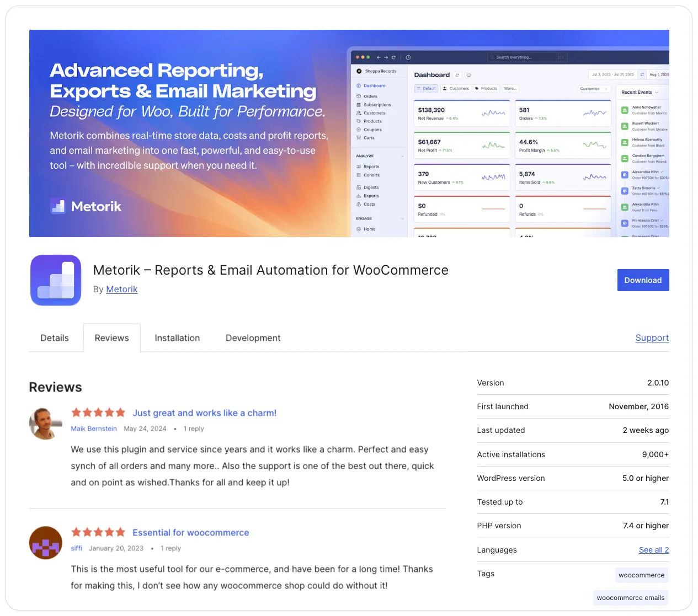Switch to the Details tab
The height and width of the screenshot is (616, 698).
pyautogui.click(x=55, y=338)
